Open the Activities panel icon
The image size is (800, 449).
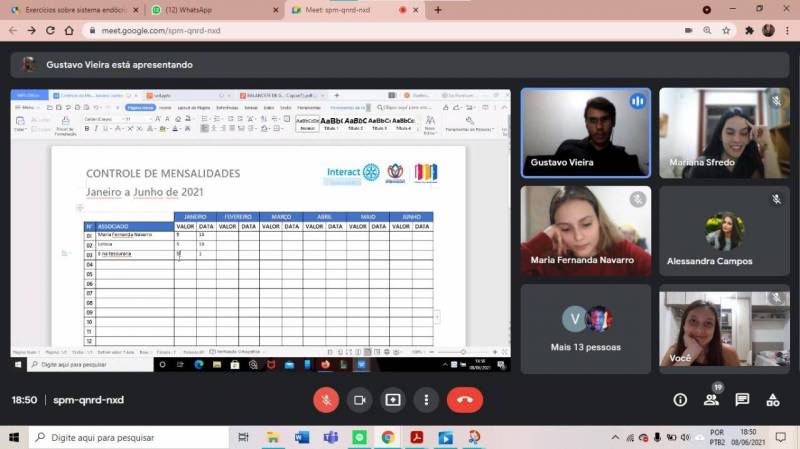pos(773,400)
